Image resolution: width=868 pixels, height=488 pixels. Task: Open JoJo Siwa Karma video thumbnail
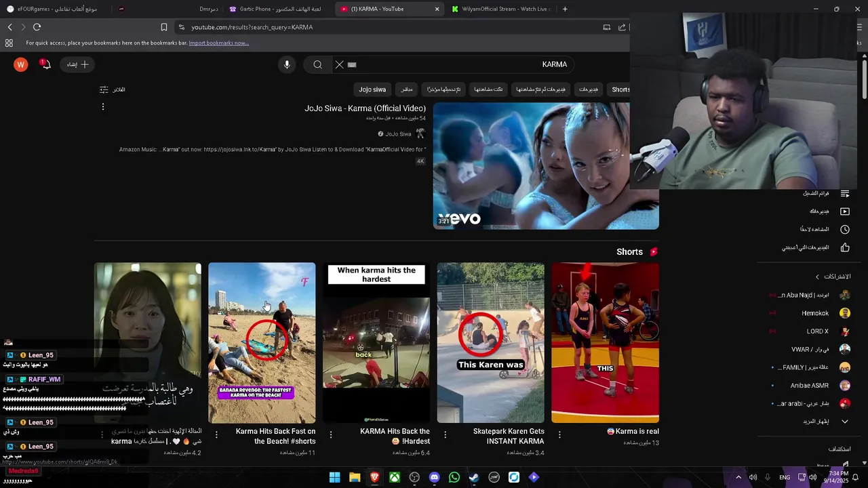pyautogui.click(x=546, y=166)
